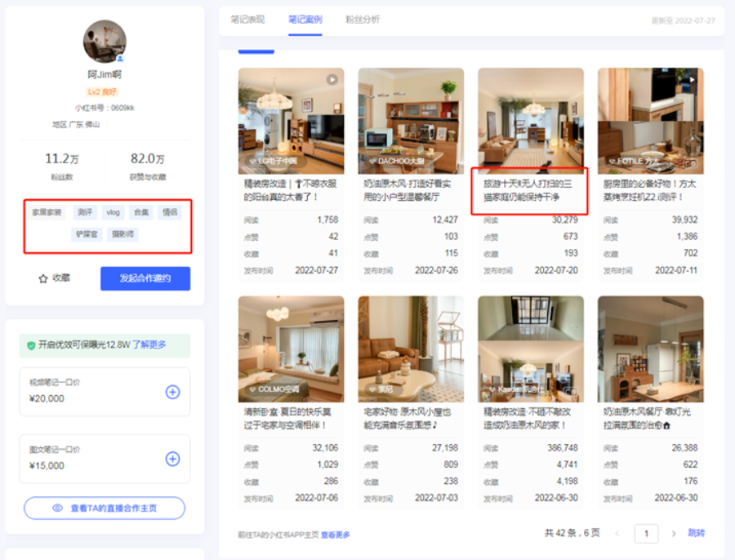Screen dimensions: 735x560
Task: Click the eye icon in 查看TA的直播合作主页 button
Action: coord(58,508)
